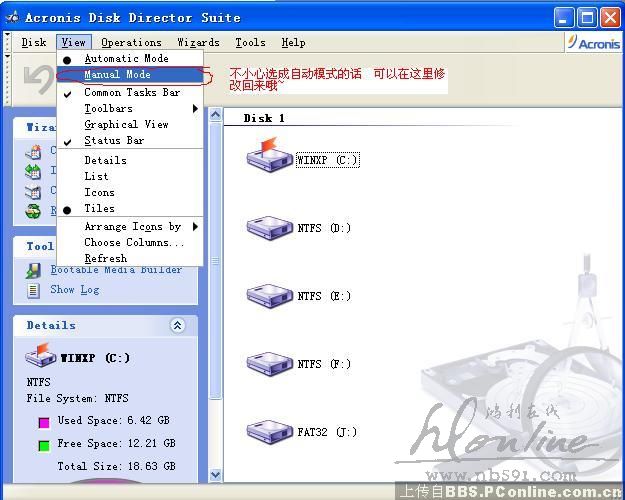Click the WINXP (C:) drive icon
Image resolution: width=625 pixels, height=500 pixels.
[x=269, y=157]
